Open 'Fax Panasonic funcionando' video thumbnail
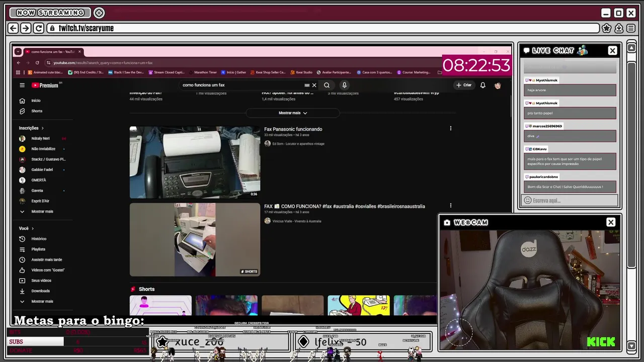The image size is (644, 362). coord(195,162)
